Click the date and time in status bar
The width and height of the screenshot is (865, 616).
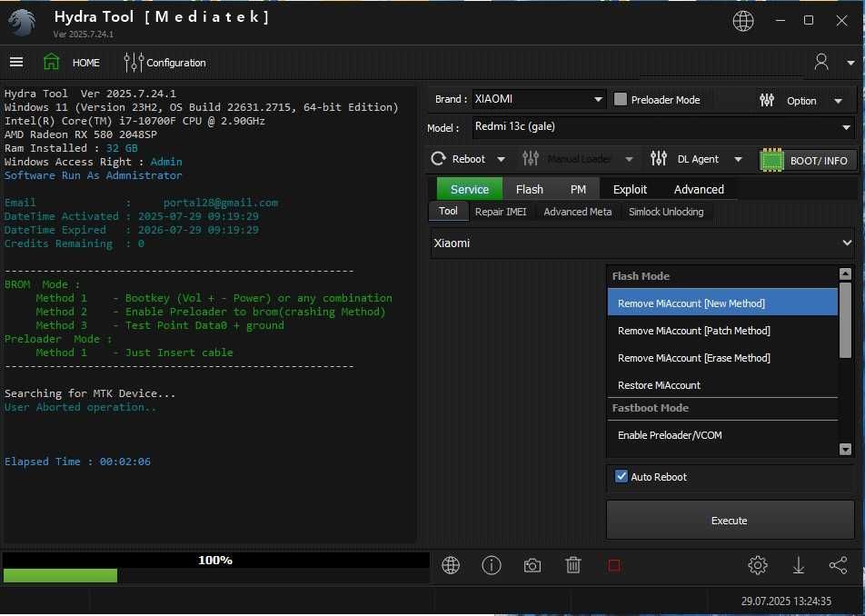pos(786,601)
